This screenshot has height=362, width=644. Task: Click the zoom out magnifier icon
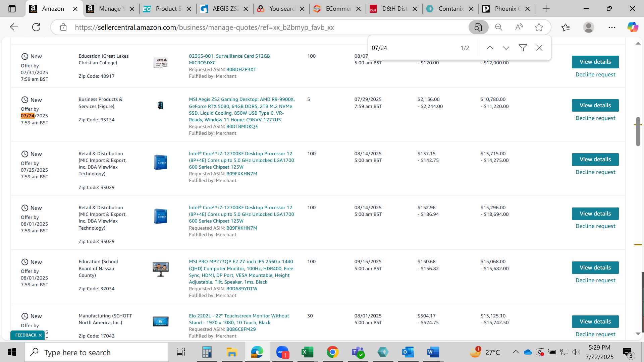[499, 27]
